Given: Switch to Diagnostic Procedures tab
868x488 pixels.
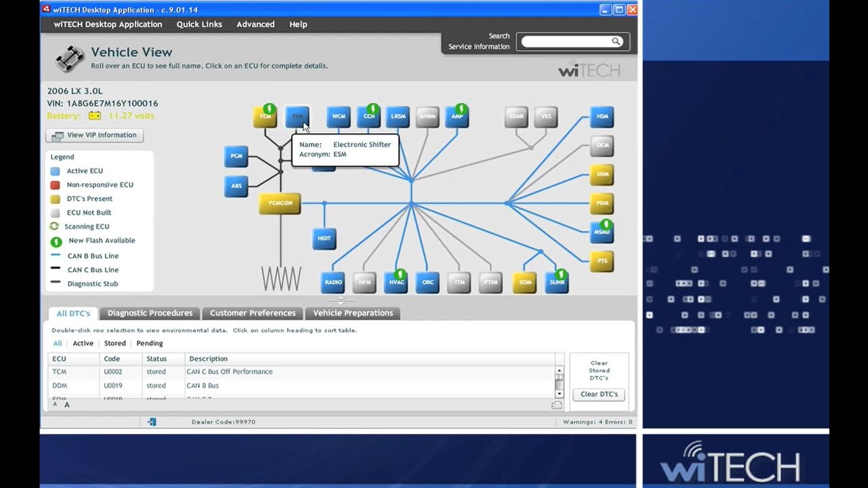Looking at the screenshot, I should [150, 313].
